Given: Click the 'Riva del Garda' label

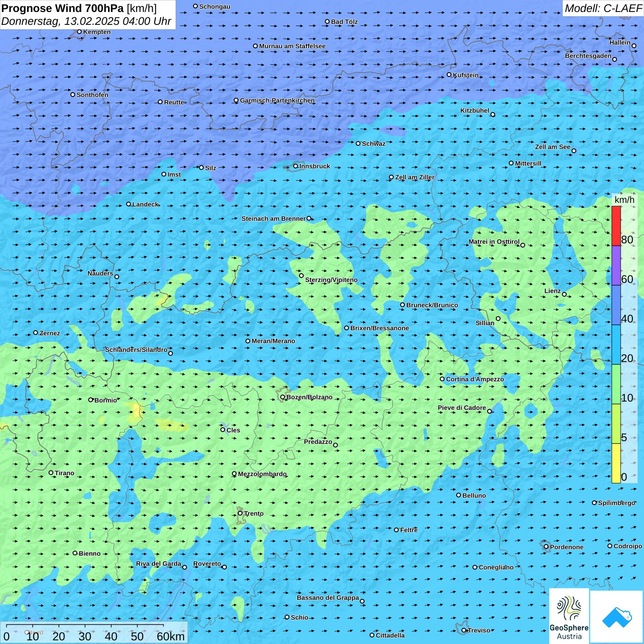Looking at the screenshot, I should coord(159,563).
